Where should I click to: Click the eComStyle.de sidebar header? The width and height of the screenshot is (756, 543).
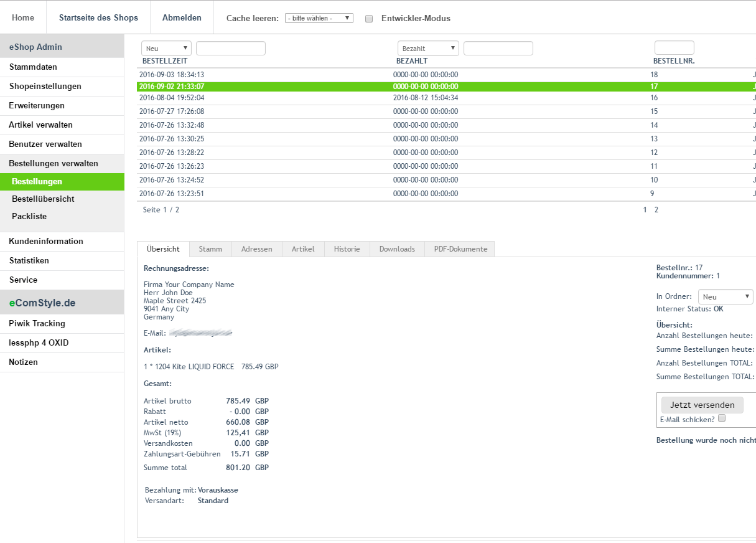coord(62,303)
